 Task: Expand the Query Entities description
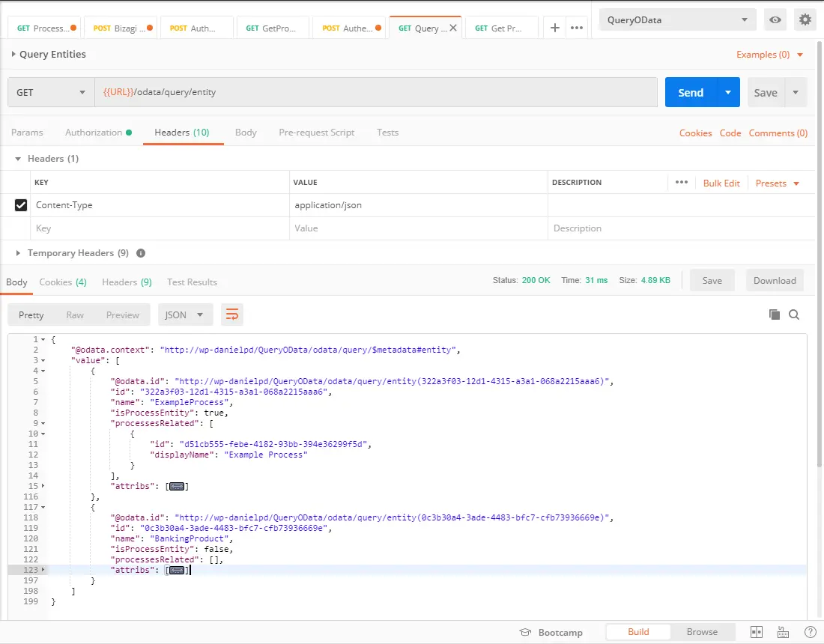13,54
